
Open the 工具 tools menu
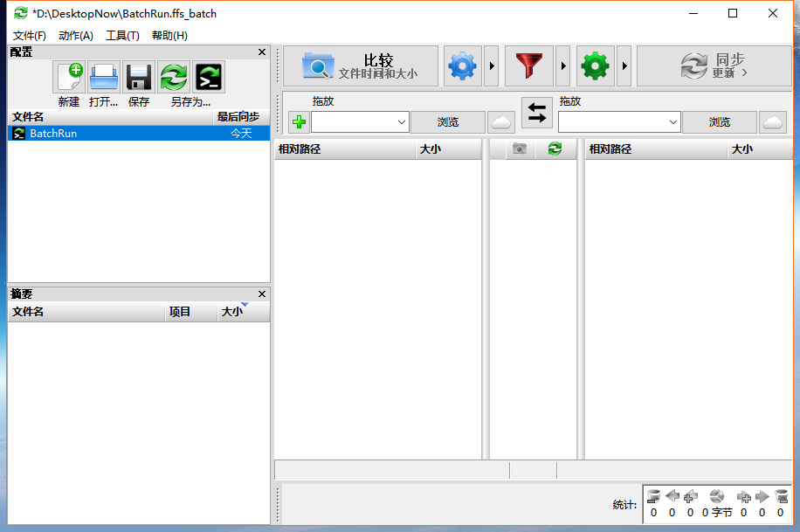[x=121, y=36]
